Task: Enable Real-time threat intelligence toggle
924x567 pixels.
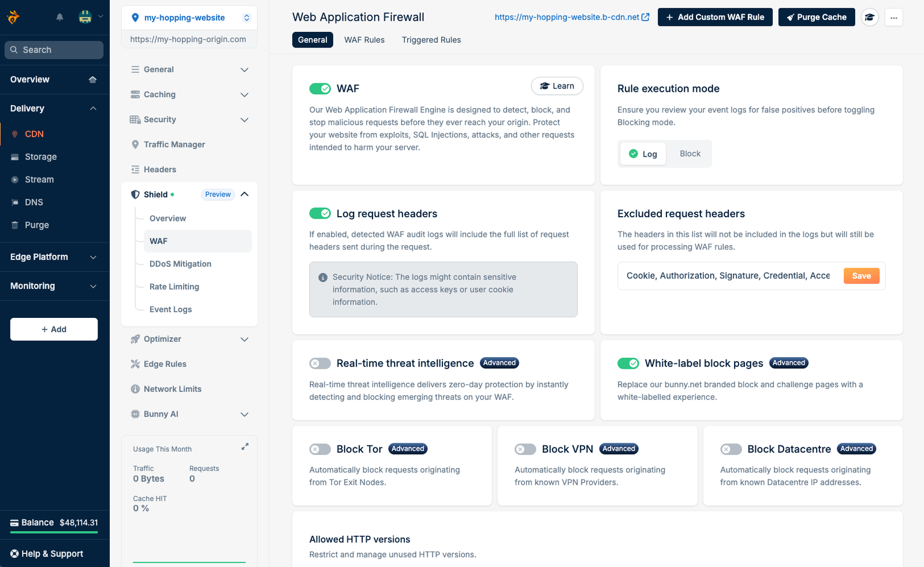Action: pos(320,364)
